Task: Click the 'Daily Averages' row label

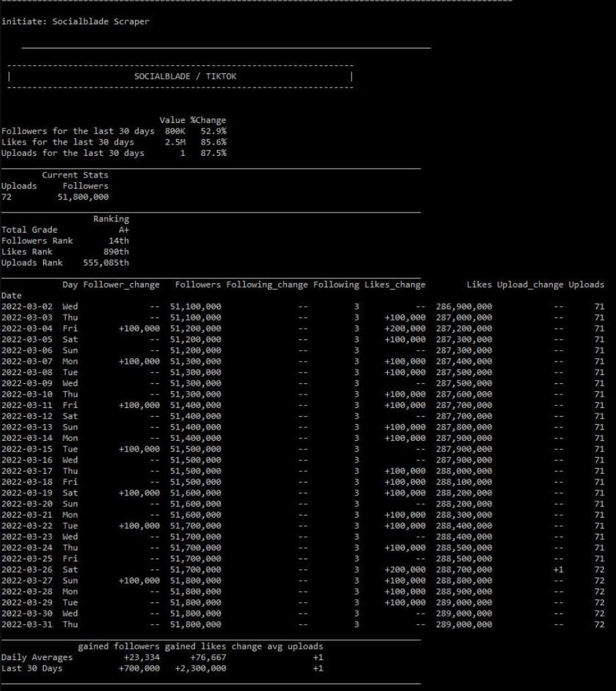Action: pos(37,657)
